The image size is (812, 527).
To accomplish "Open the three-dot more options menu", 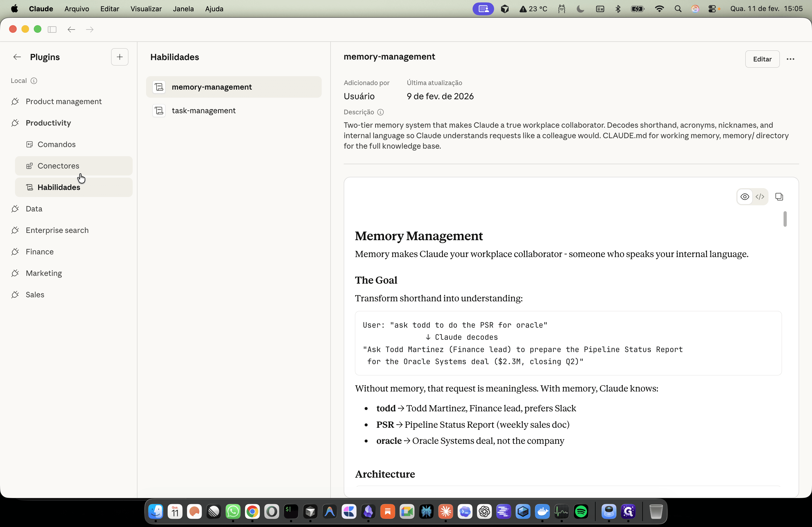I will [x=791, y=59].
